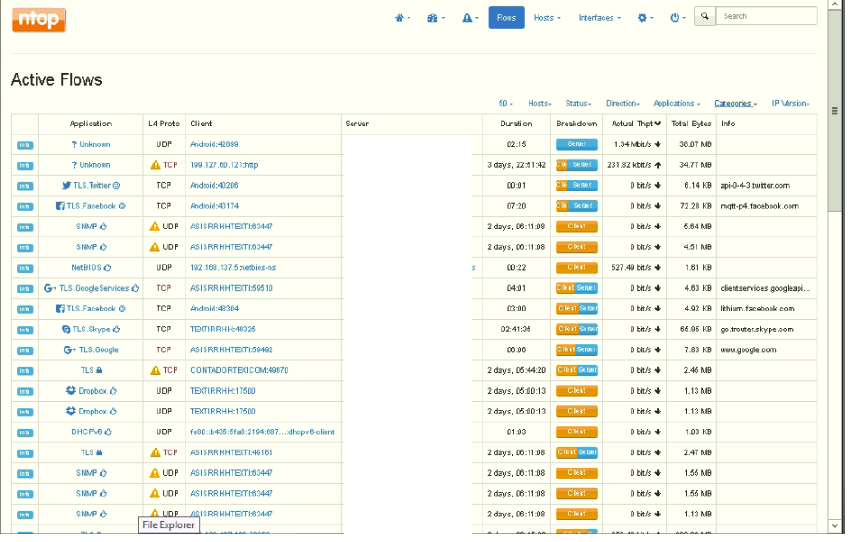The height and width of the screenshot is (542, 849).
Task: Click the Facebook icon in Android:43174 row
Action: click(x=60, y=206)
